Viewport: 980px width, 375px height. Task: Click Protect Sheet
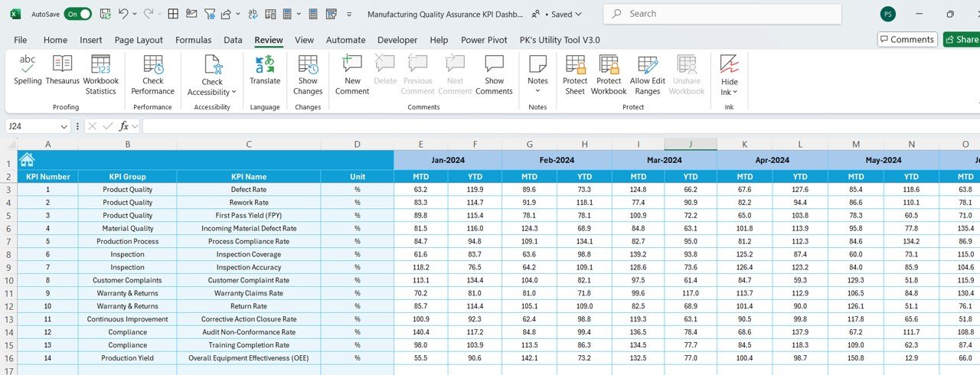point(575,75)
